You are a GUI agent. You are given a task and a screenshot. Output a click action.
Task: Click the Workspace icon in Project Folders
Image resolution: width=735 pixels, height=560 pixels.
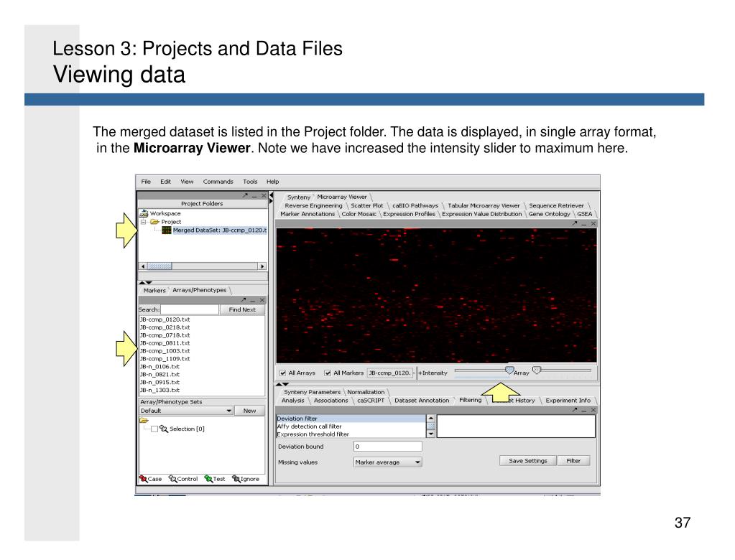(144, 213)
